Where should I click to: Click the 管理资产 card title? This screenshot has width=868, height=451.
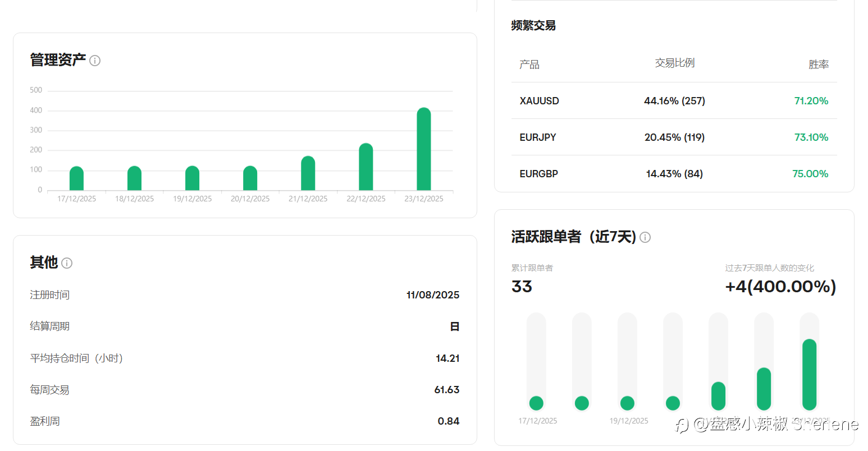click(58, 60)
